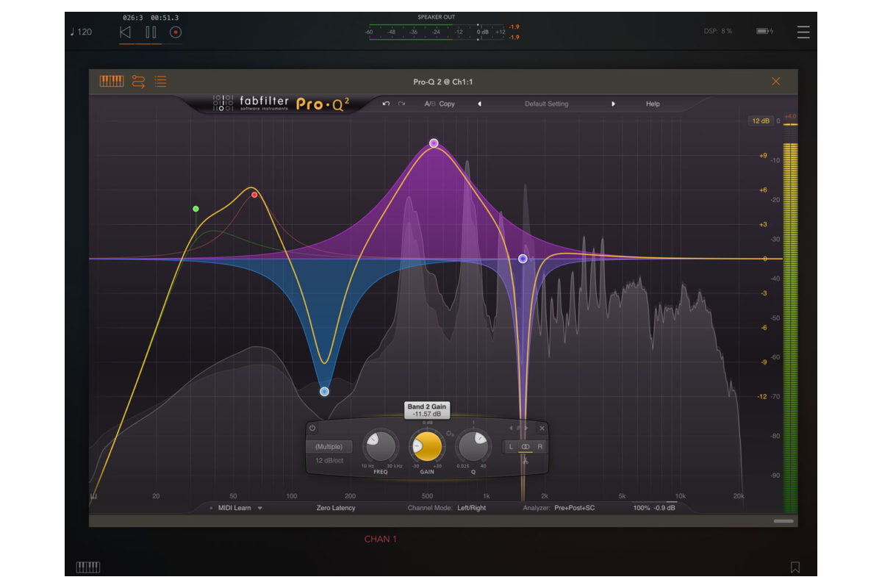Click the small handle at window bottom right
882x588 pixels.
pos(784,521)
